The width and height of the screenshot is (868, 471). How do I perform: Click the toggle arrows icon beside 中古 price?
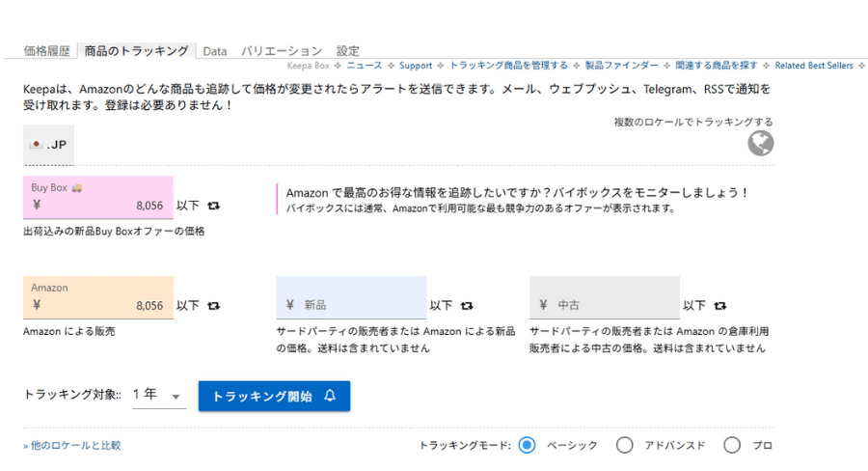click(719, 306)
